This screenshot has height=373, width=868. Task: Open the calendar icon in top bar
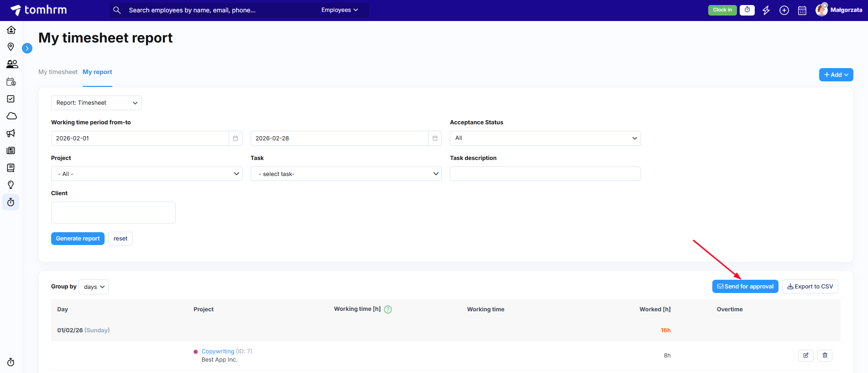[802, 11]
